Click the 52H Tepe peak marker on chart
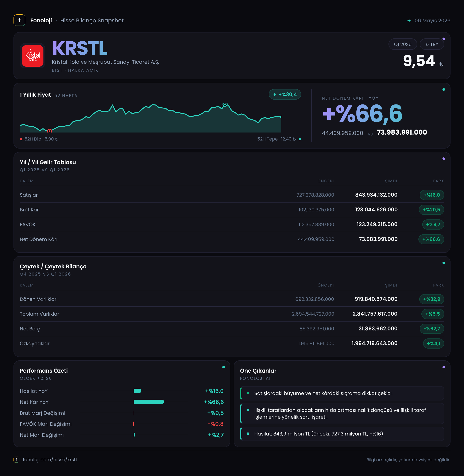This screenshot has width=464, height=476. coord(225,104)
